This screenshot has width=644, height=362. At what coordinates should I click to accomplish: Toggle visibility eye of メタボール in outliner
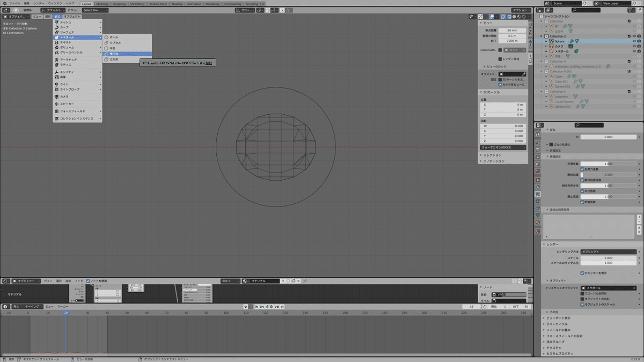tap(634, 51)
